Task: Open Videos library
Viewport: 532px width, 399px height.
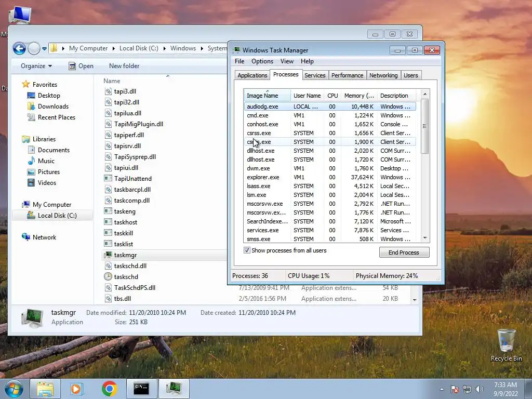Action: click(x=47, y=182)
